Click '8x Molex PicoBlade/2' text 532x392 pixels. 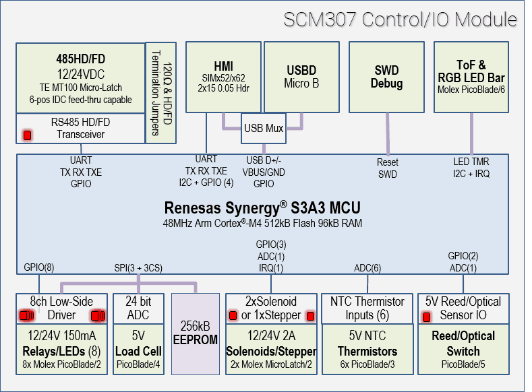(62, 364)
